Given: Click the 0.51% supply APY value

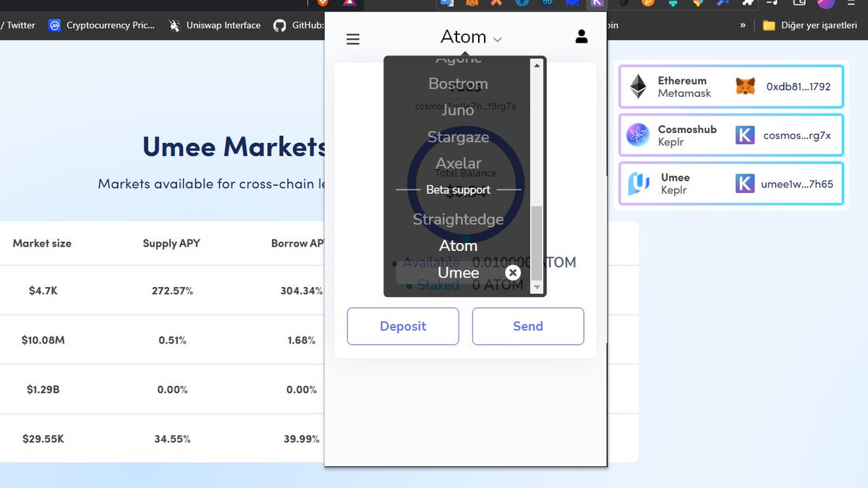Looking at the screenshot, I should [x=172, y=340].
